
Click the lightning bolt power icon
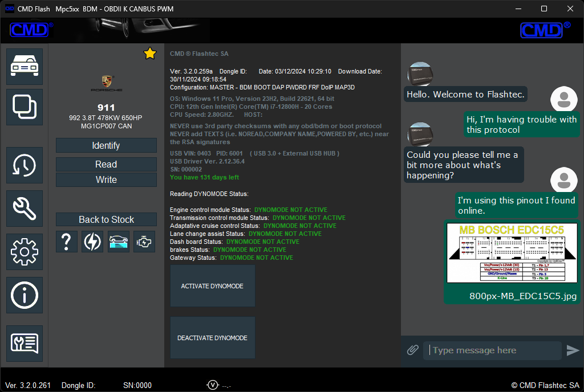tap(92, 242)
